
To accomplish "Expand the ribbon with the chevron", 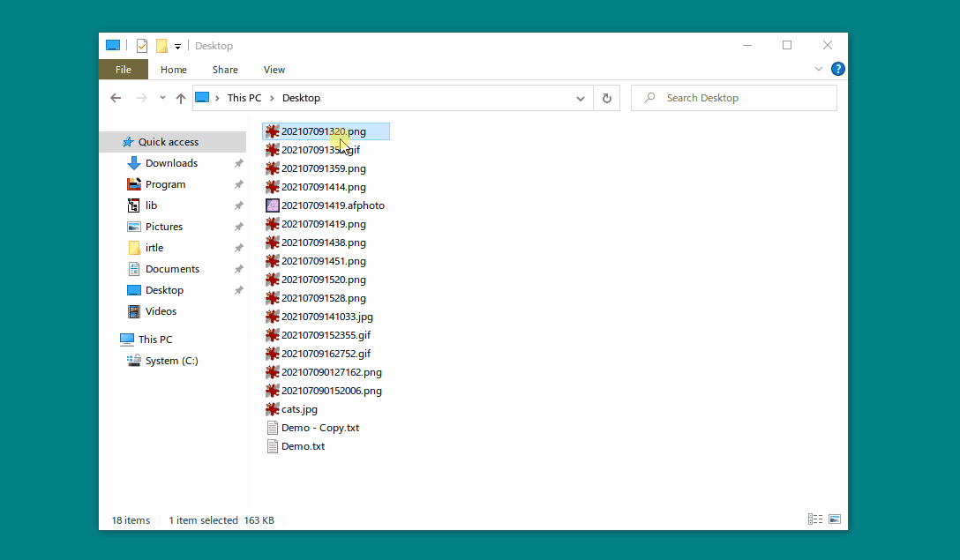I will point(819,69).
